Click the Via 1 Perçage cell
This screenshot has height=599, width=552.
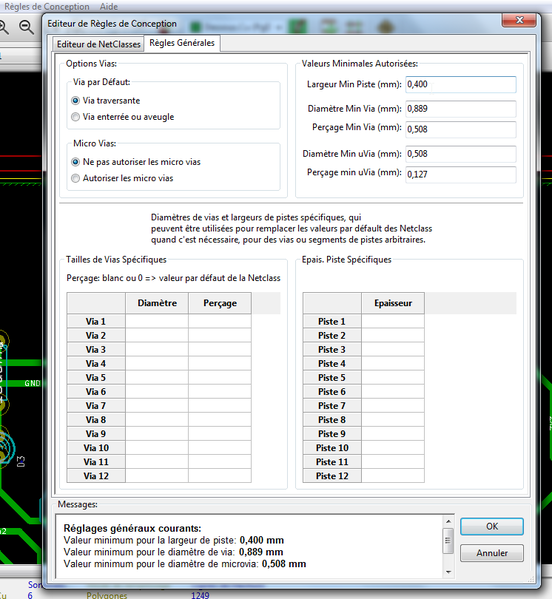220,321
